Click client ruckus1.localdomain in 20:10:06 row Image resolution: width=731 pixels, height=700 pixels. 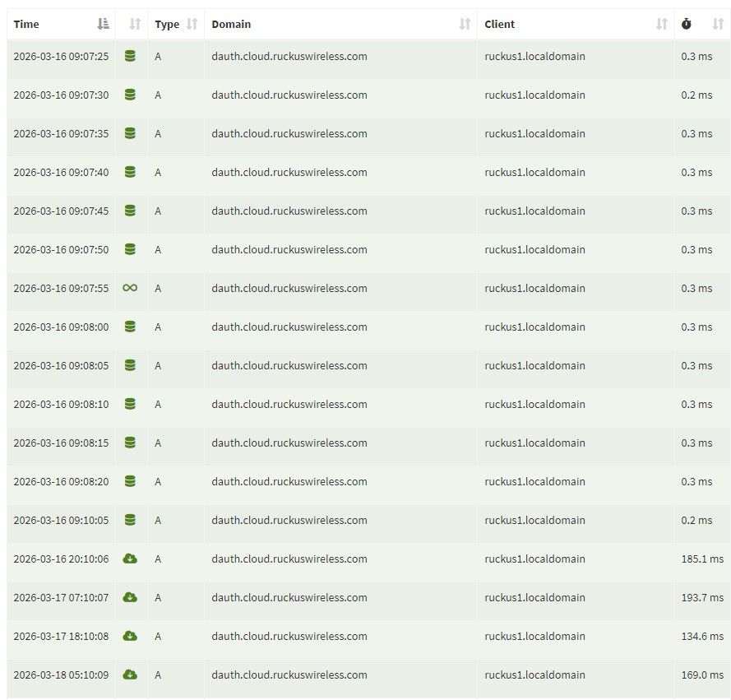534,559
